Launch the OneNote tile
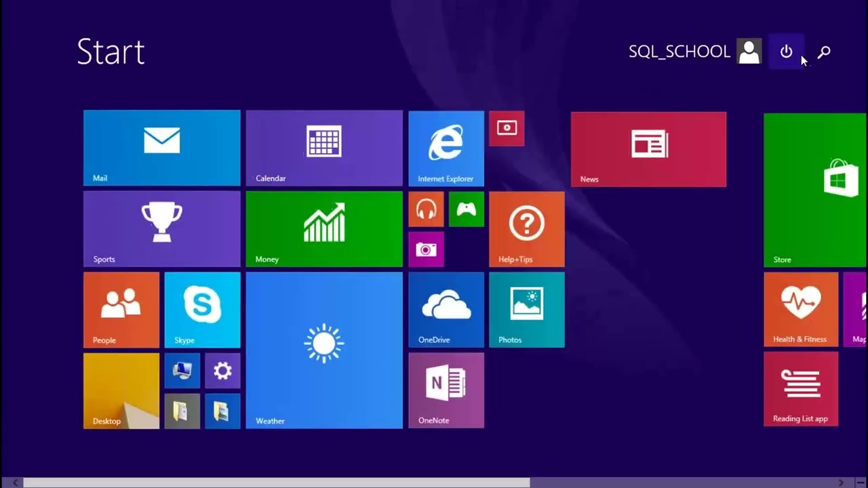 coord(446,390)
